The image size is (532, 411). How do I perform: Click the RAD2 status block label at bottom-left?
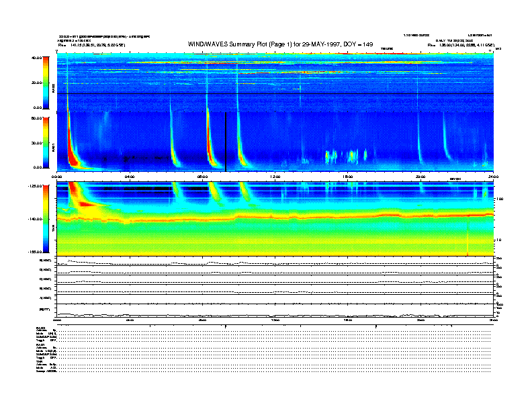[40, 328]
